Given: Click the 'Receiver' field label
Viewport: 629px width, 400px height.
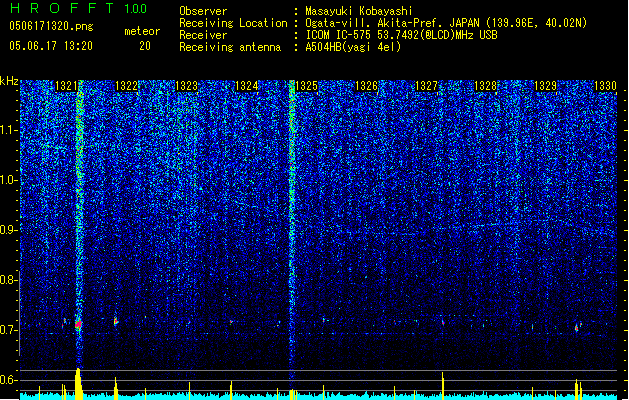Looking at the screenshot, I should [x=203, y=35].
